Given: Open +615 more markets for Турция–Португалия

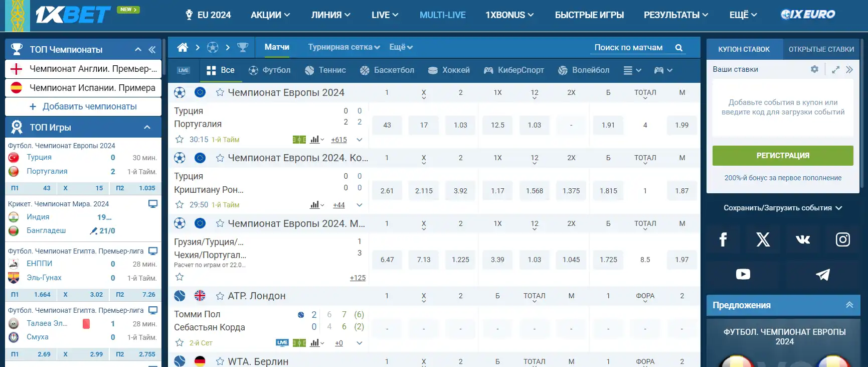Looking at the screenshot, I should [339, 140].
